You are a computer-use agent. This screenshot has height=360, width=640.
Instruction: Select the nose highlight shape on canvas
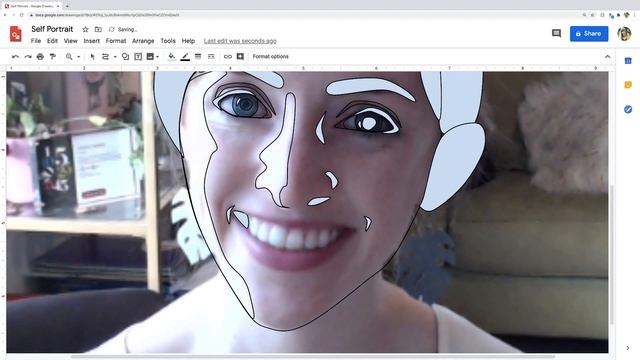click(x=278, y=155)
